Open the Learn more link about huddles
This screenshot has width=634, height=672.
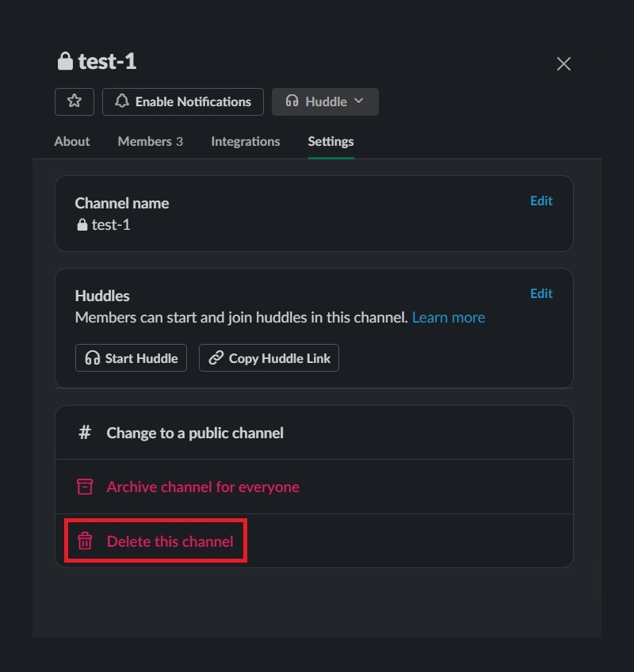pyautogui.click(x=449, y=318)
